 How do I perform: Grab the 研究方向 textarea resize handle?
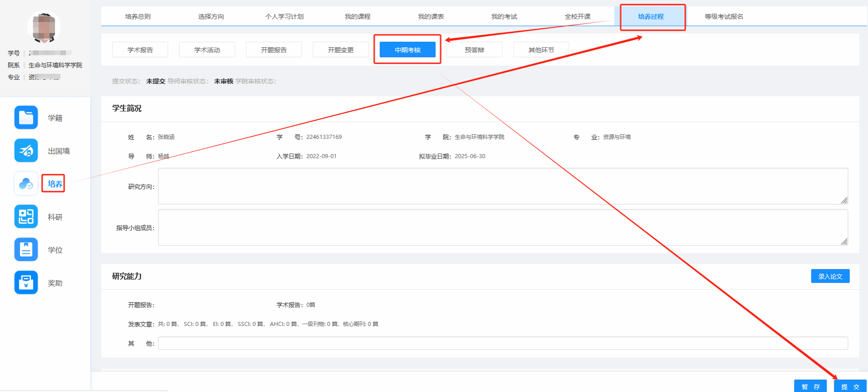coord(844,200)
